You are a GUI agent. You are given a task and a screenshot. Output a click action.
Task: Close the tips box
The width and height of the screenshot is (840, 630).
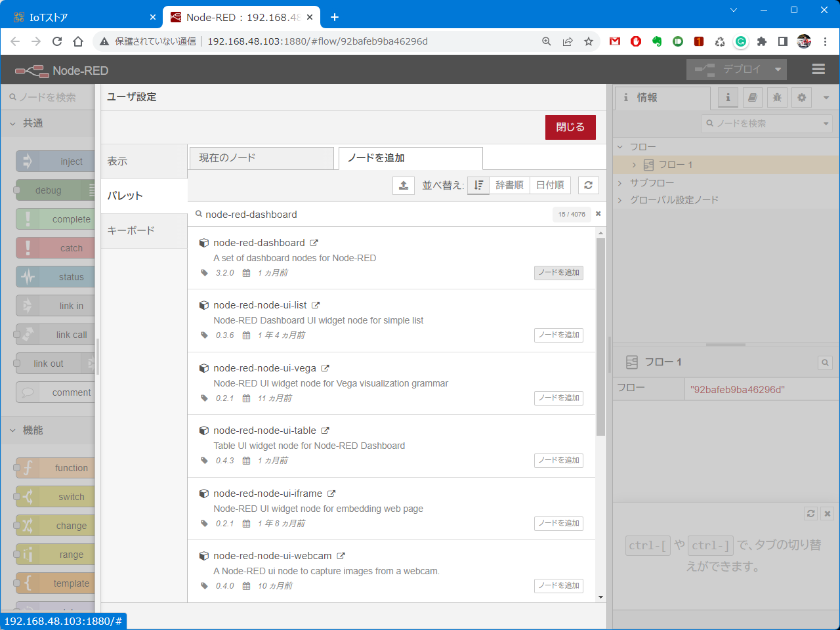click(828, 513)
